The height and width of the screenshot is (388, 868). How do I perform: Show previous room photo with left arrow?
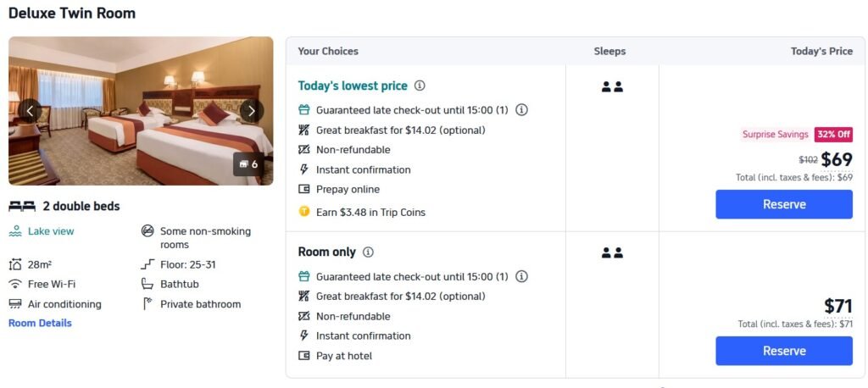tap(31, 110)
